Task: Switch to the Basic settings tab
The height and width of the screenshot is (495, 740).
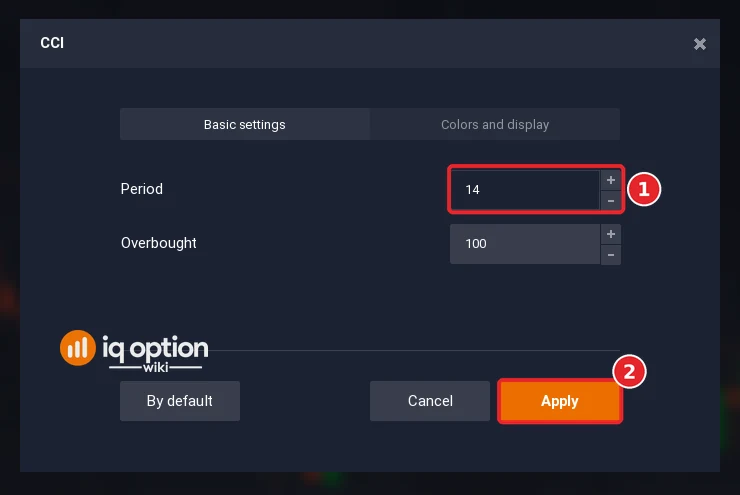Action: pos(244,125)
